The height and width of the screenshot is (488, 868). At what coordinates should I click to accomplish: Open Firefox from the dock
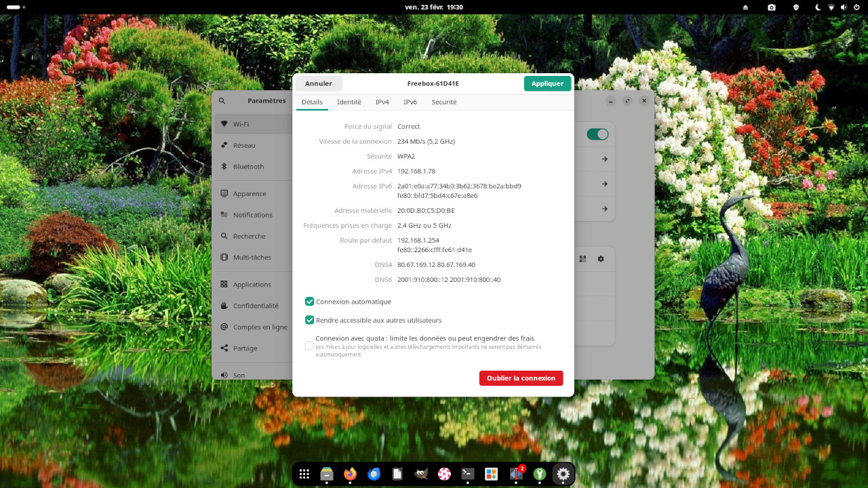[350, 474]
